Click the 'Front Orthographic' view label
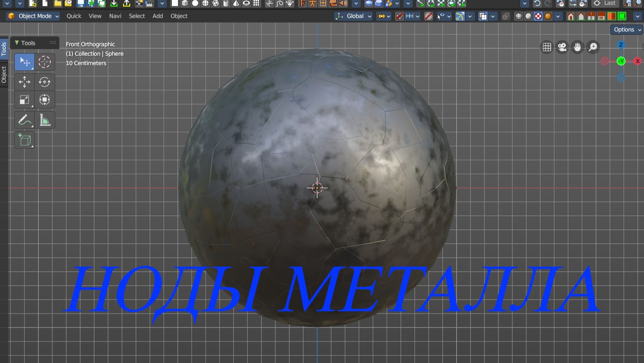 [x=90, y=44]
